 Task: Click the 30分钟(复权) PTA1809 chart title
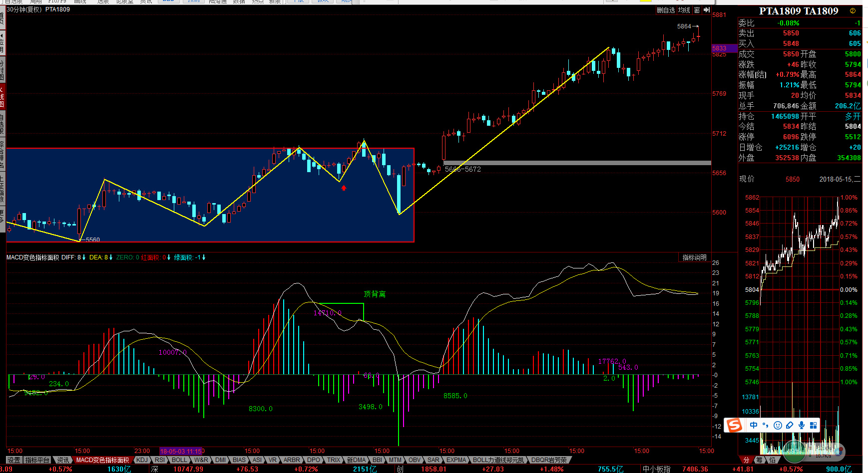(38, 9)
